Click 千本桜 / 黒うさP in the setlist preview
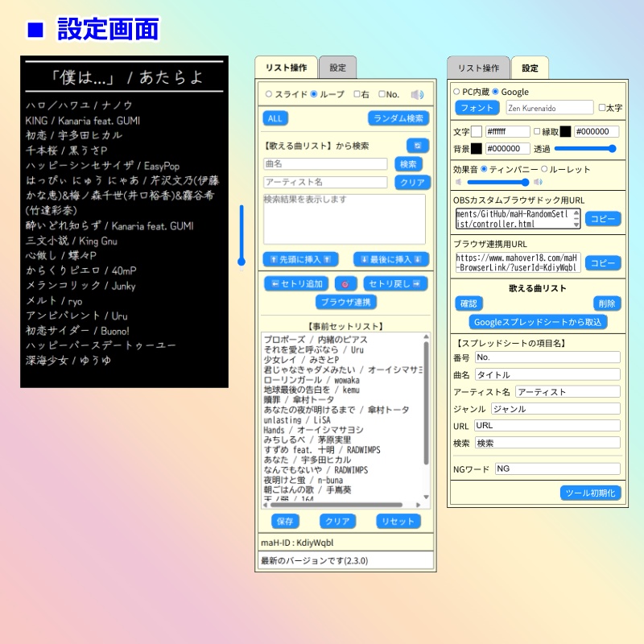644x644 pixels. pos(67,151)
